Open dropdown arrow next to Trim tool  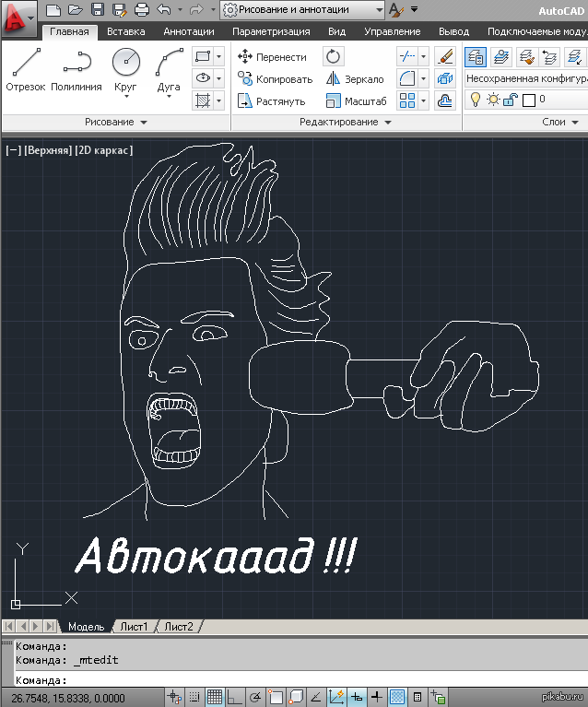(423, 56)
